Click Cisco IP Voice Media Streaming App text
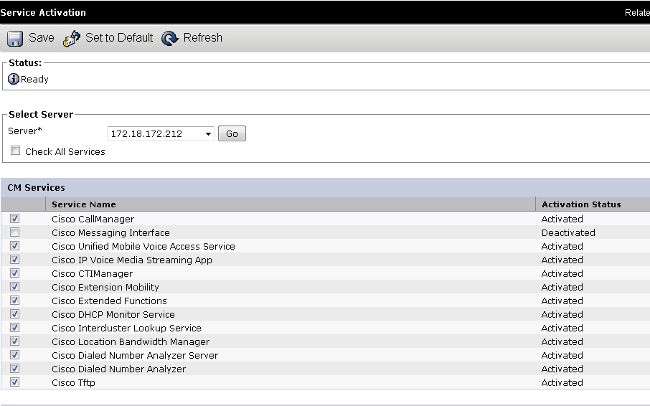This screenshot has width=650, height=406. (132, 260)
